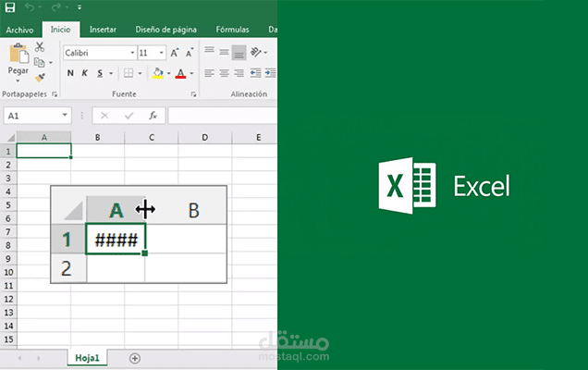Screen dimensions: 588x370
Task: Switch to the Inicio tab
Action: pos(60,30)
